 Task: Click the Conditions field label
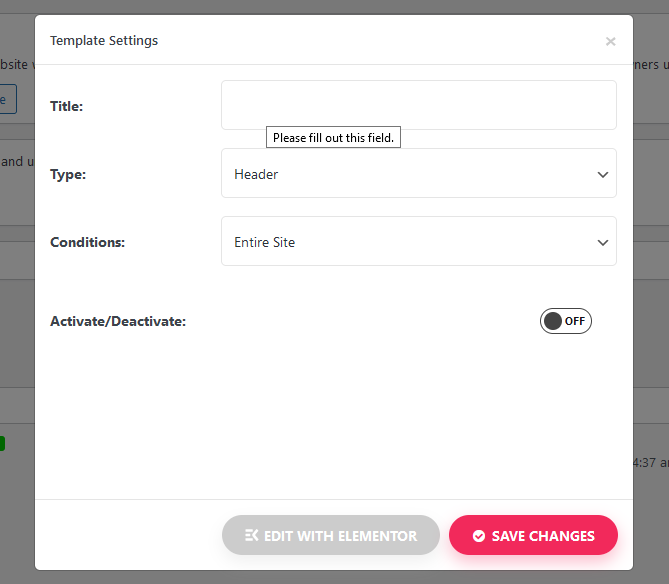click(x=87, y=242)
